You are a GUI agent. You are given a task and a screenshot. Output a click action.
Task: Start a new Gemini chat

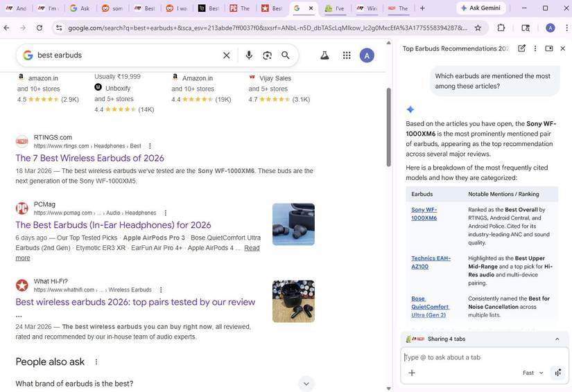[521, 48]
